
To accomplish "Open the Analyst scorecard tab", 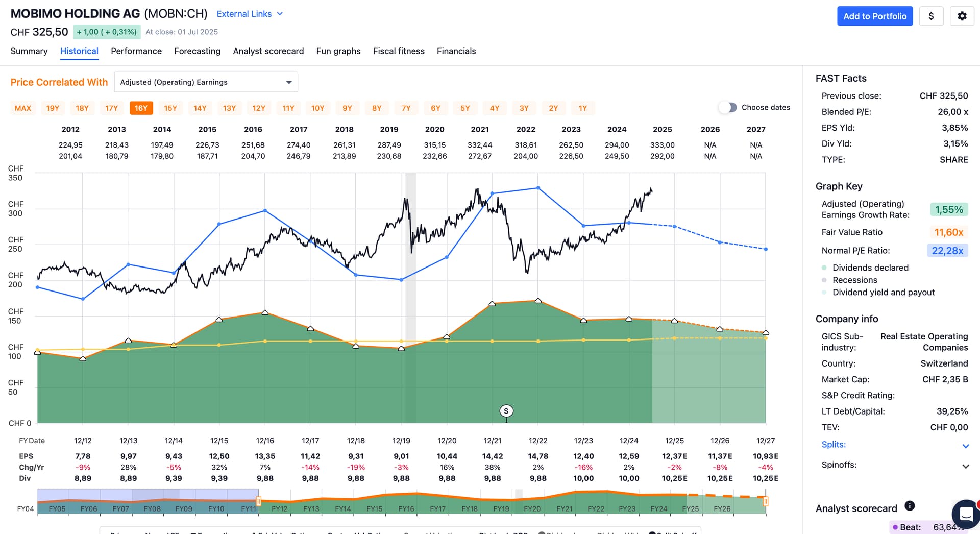I will pyautogui.click(x=268, y=51).
